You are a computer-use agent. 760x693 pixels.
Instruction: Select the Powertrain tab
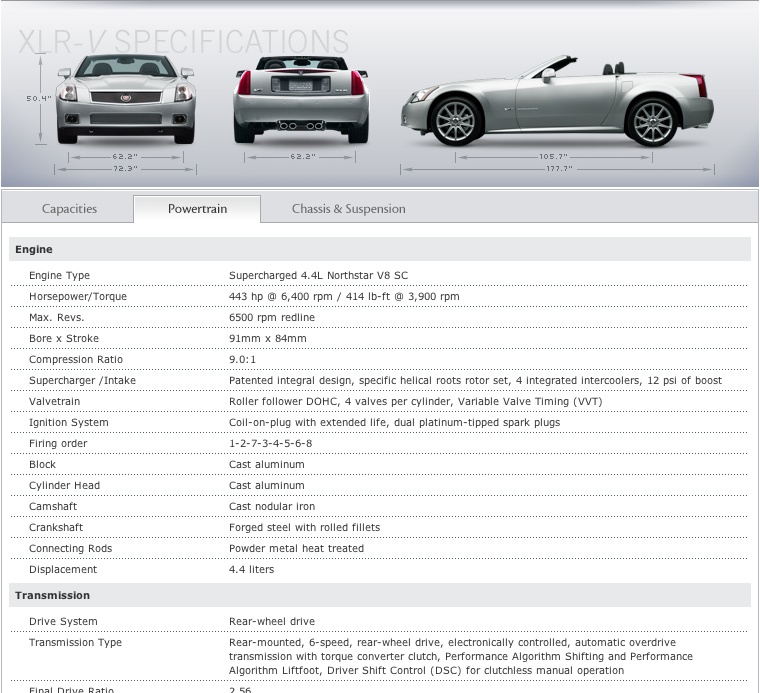pyautogui.click(x=197, y=209)
